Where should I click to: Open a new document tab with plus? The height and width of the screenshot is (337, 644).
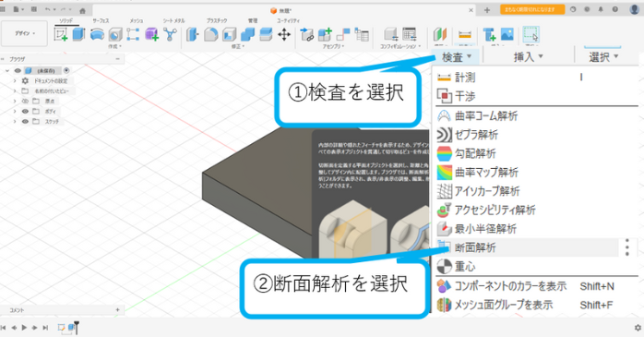pyautogui.click(x=487, y=10)
